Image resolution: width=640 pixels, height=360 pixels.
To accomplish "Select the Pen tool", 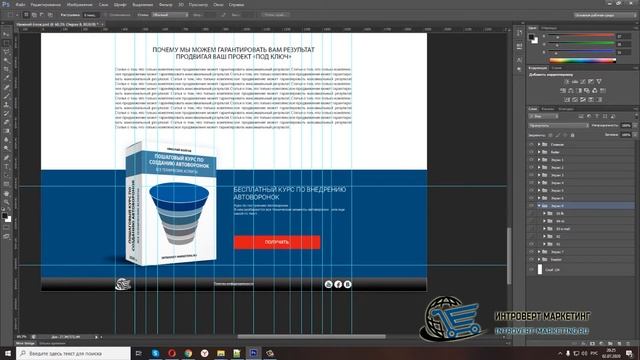I will [6, 158].
